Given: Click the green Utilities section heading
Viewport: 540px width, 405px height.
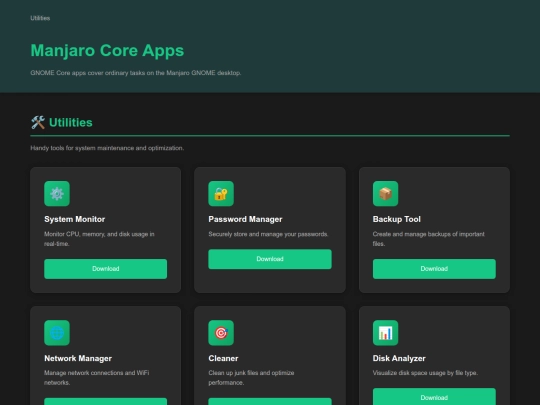Looking at the screenshot, I should (x=71, y=122).
